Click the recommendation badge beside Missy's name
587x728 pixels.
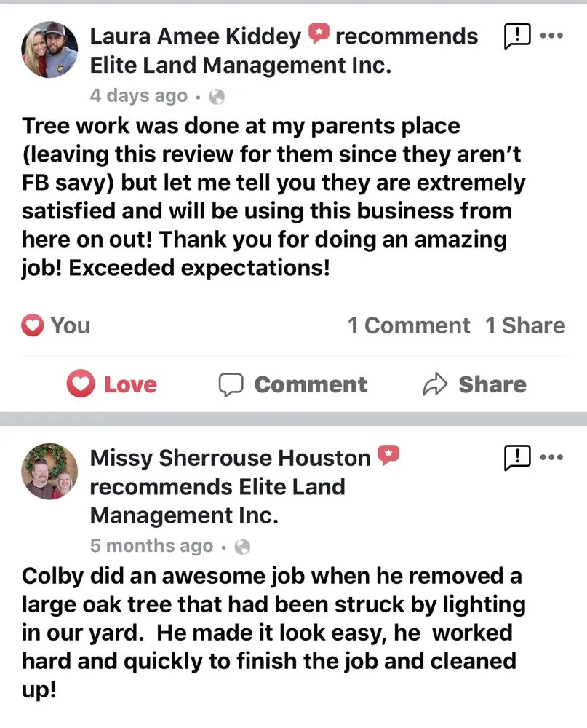click(388, 456)
